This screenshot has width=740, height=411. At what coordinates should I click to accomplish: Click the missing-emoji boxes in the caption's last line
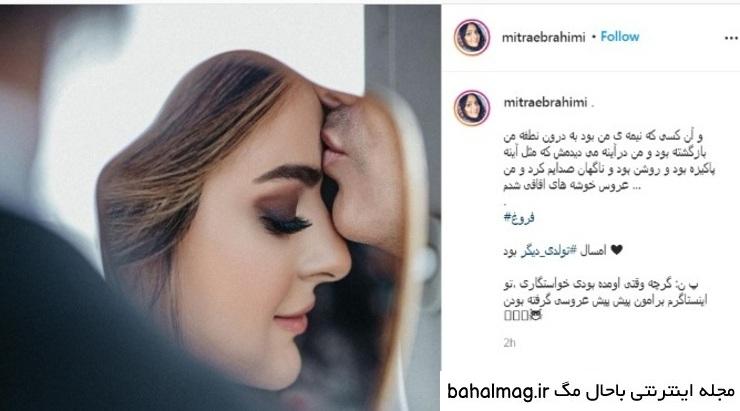click(x=516, y=315)
